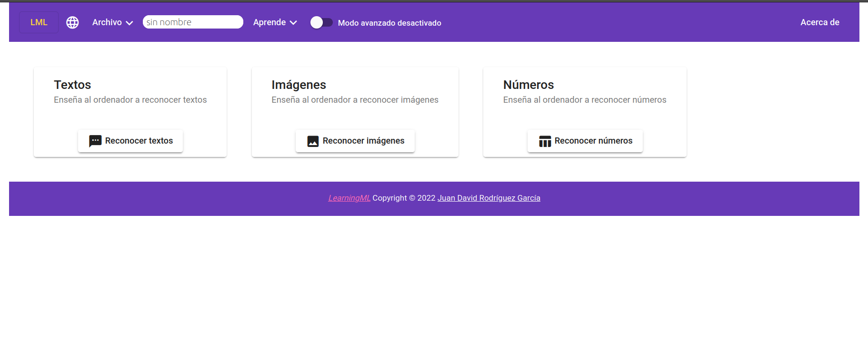
Task: Open the Acerca de page
Action: 820,22
